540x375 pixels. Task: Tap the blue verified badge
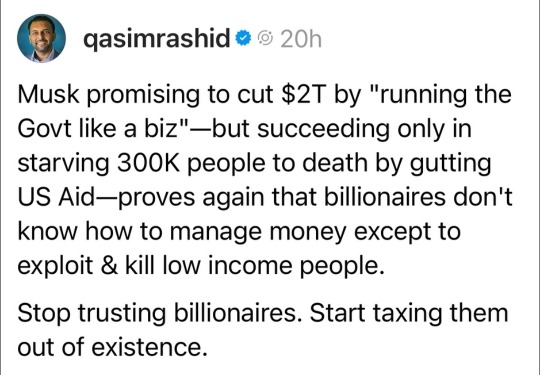[243, 38]
